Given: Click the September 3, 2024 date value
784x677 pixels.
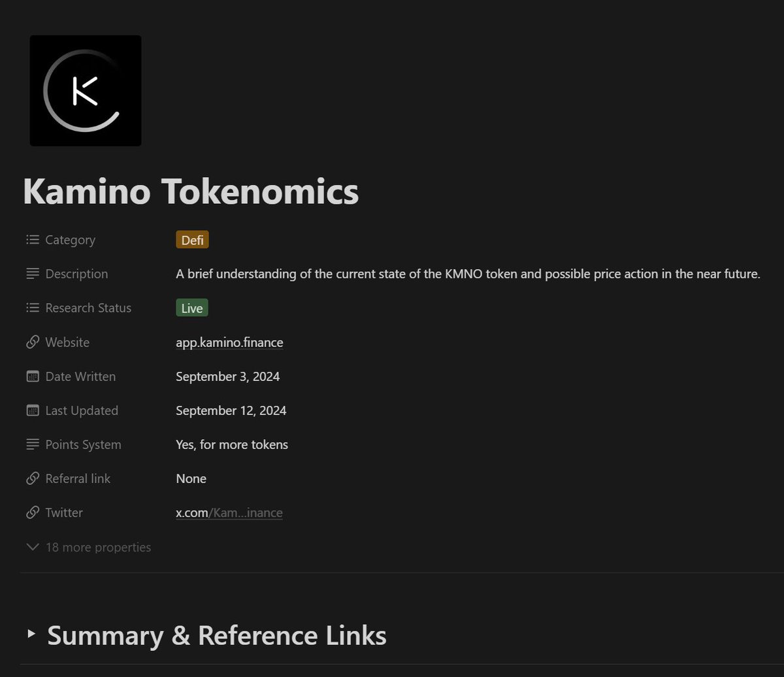Looking at the screenshot, I should pos(228,376).
